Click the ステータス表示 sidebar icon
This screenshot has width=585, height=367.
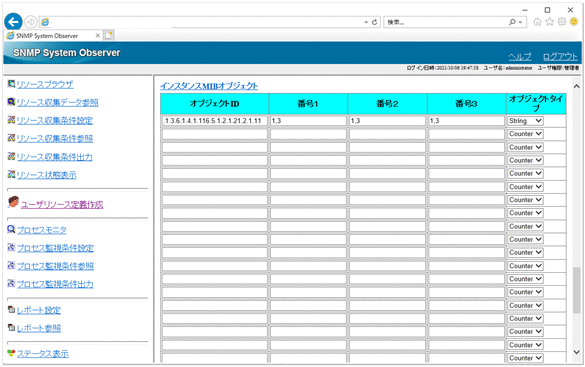click(11, 353)
